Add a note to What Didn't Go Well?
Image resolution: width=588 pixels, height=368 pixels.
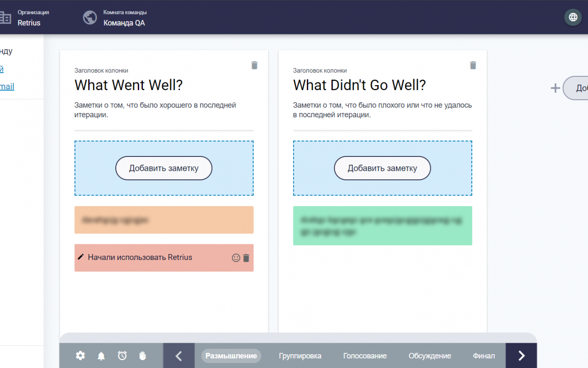(x=382, y=168)
